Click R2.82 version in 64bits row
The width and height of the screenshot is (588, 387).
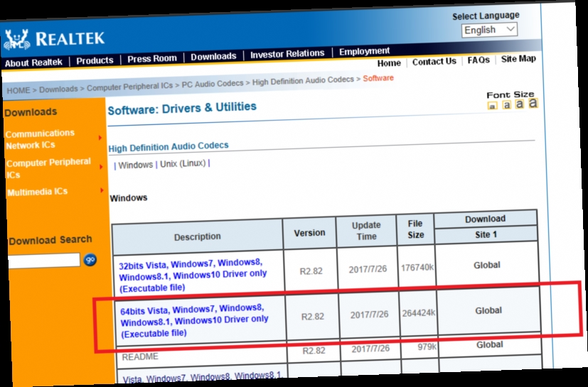pos(312,317)
